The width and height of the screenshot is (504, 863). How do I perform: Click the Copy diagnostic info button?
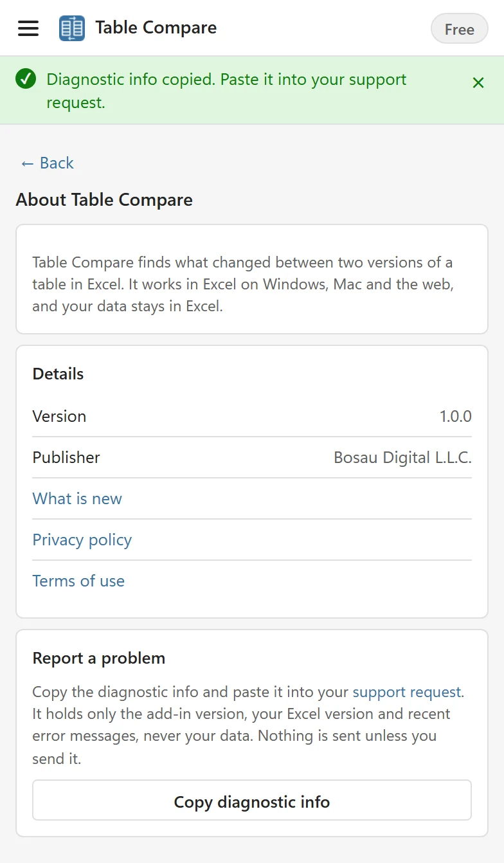(252, 801)
